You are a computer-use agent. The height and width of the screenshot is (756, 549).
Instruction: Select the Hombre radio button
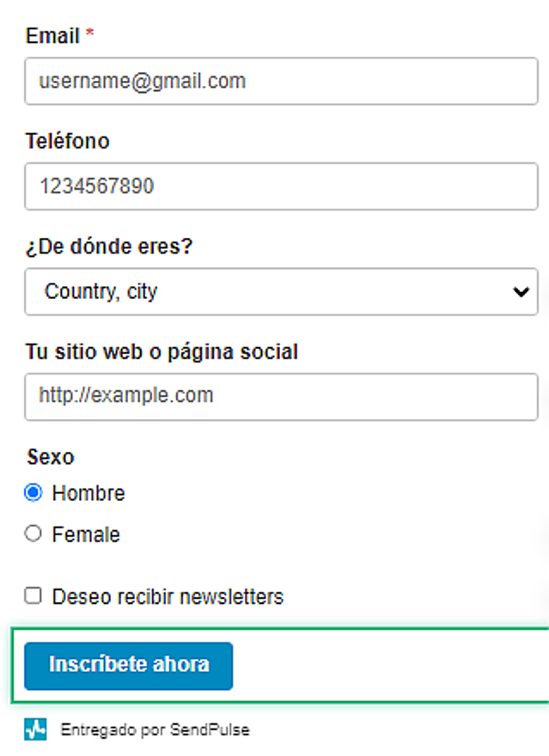tap(34, 493)
